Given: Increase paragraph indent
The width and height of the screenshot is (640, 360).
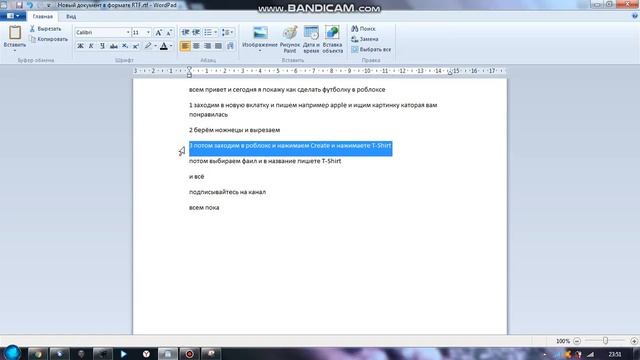Looking at the screenshot, I should [196, 32].
